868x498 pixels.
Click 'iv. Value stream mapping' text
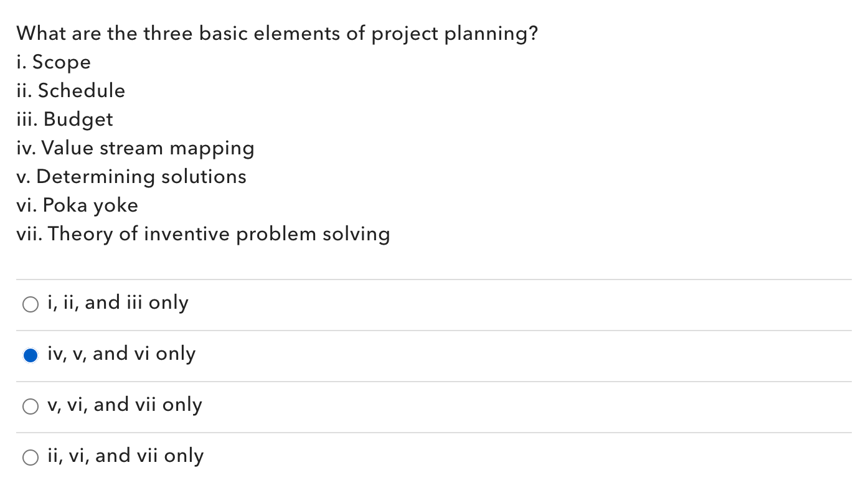point(135,148)
